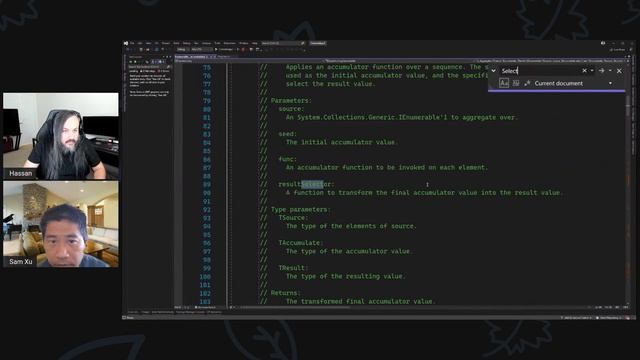Toggle Use regular expressions option
640x360 pixels.
coord(527,83)
